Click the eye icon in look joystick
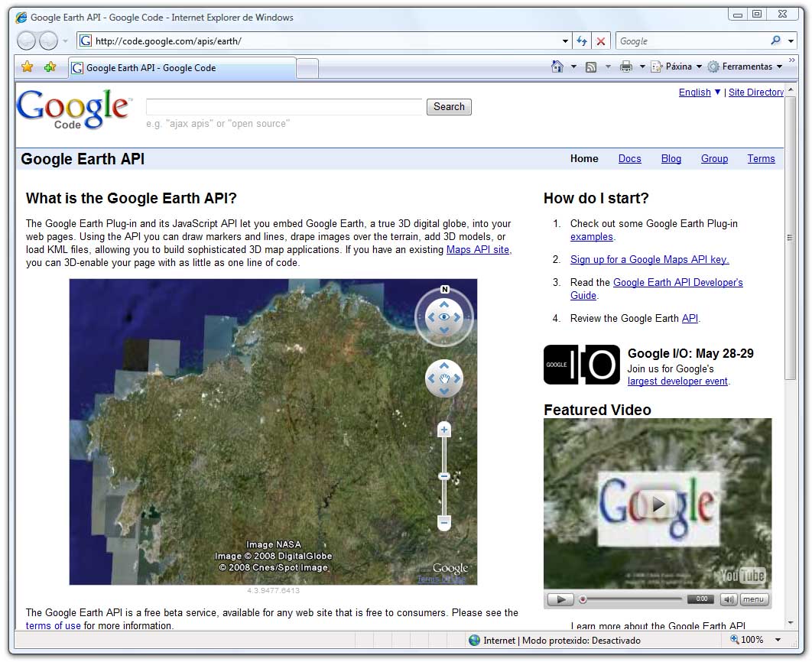The width and height of the screenshot is (812, 662). (444, 317)
